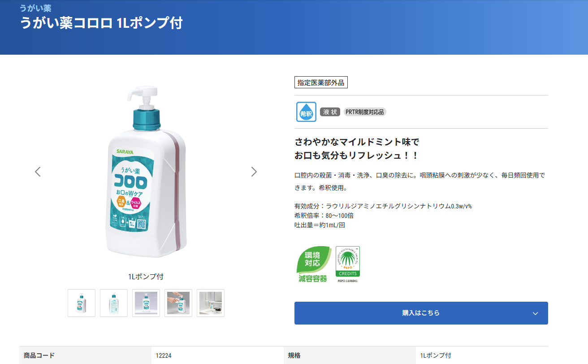Click the RSPO Credits palm logo
This screenshot has height=364, width=588.
tap(348, 264)
